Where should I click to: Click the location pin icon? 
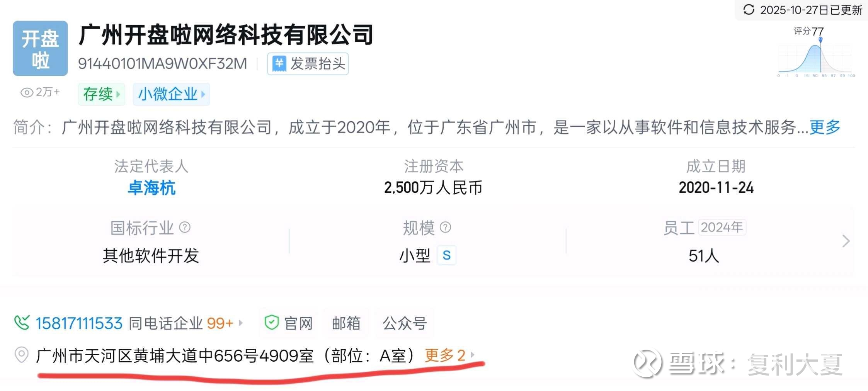pyautogui.click(x=22, y=355)
